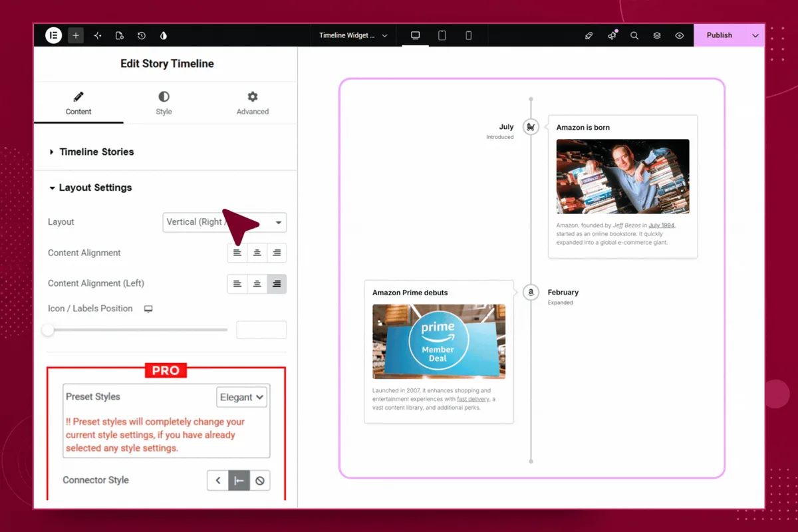Viewport: 798px width, 532px height.
Task: Click the Introduced sub-label
Action: [x=500, y=137]
